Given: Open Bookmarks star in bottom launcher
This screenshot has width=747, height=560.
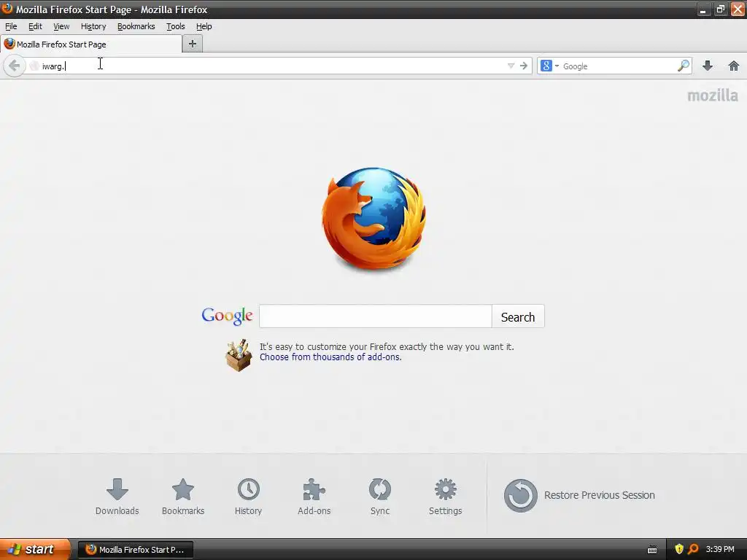Looking at the screenshot, I should click(183, 497).
